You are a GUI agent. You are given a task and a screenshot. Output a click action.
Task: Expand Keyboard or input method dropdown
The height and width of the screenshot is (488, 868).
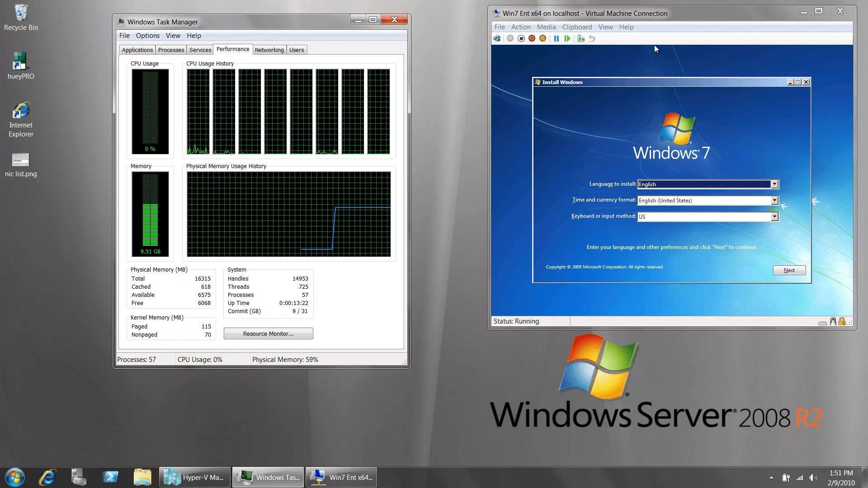(x=774, y=217)
